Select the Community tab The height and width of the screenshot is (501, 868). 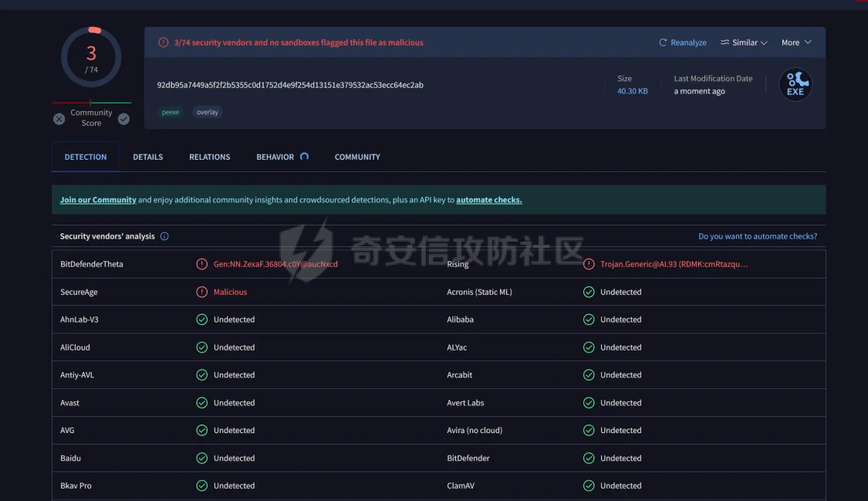tap(357, 157)
